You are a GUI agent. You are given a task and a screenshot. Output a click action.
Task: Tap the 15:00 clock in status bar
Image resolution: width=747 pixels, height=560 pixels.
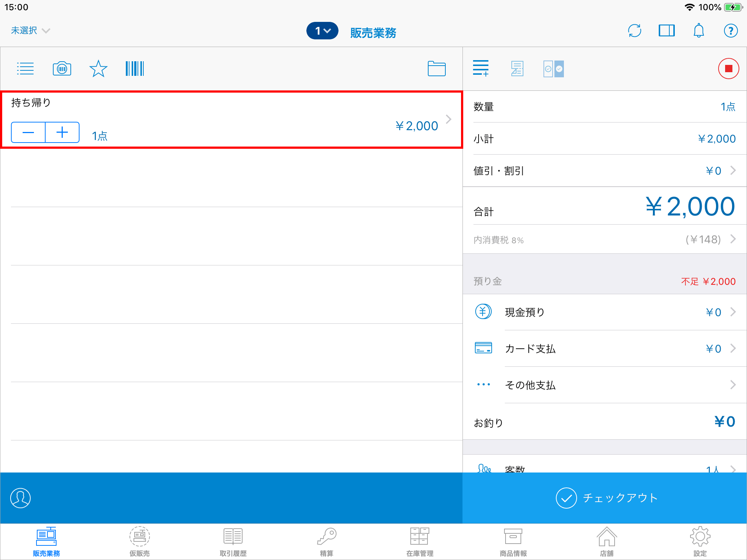[16, 7]
